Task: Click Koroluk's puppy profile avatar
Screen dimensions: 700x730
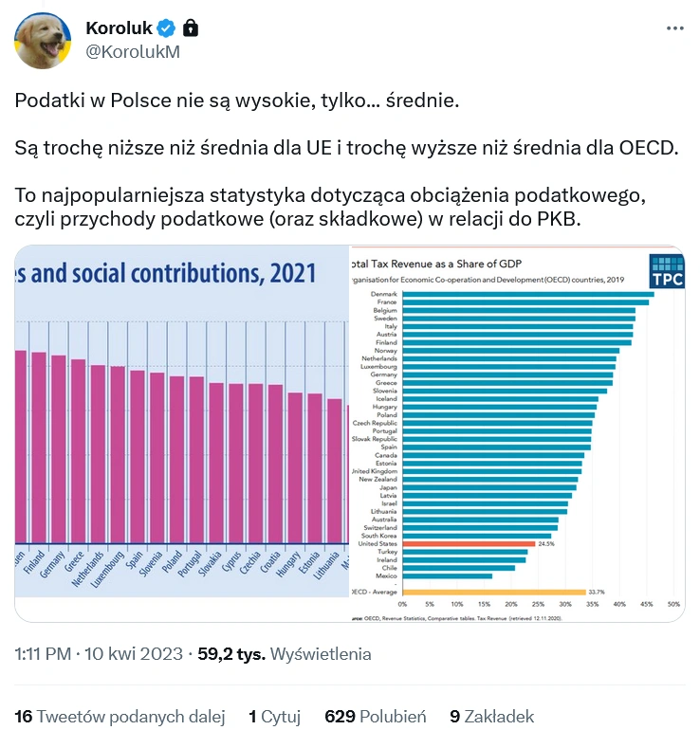Action: pos(43,41)
